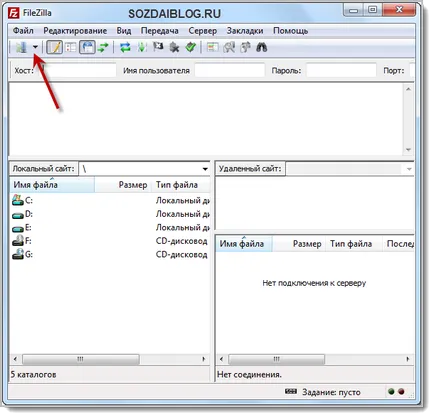Image resolution: width=434 pixels, height=418 pixels.
Task: Click the disconnect from server icon
Action: pos(174,47)
